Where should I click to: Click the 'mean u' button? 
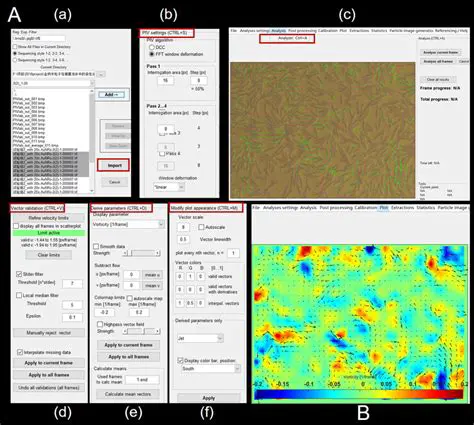152,275
